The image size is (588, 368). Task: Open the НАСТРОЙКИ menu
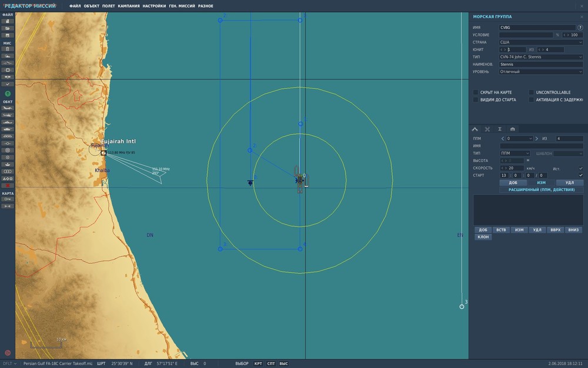[154, 6]
